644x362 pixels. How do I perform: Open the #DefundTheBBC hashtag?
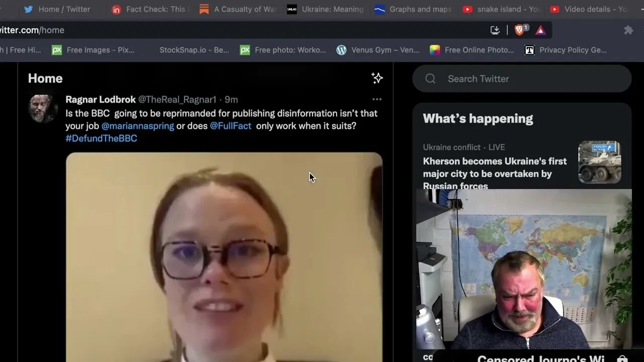pyautogui.click(x=101, y=138)
